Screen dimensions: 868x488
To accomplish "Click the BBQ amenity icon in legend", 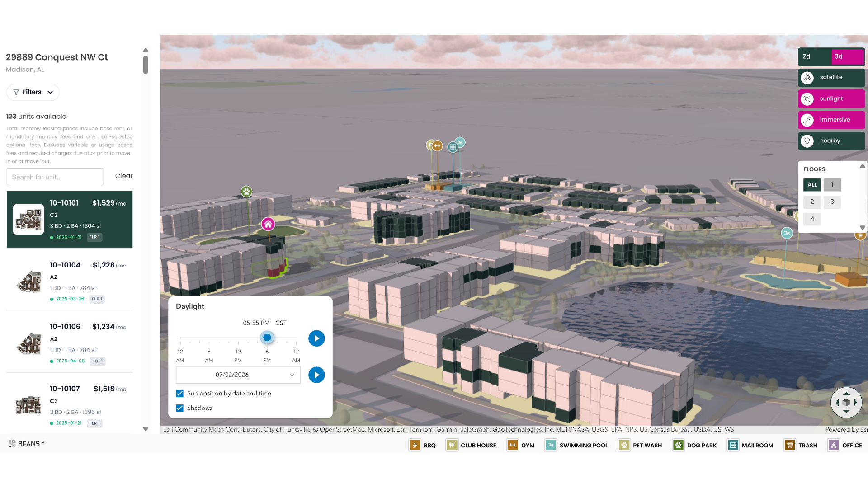I will (x=415, y=445).
